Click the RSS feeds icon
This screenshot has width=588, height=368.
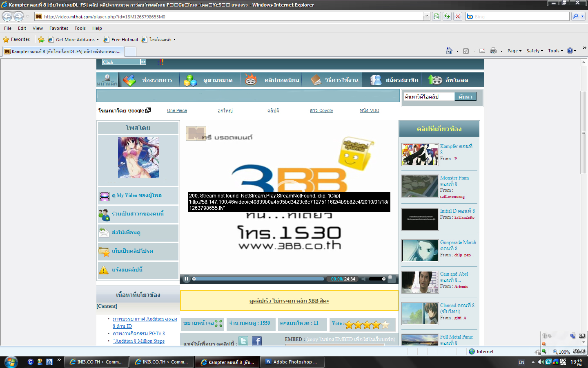point(466,51)
